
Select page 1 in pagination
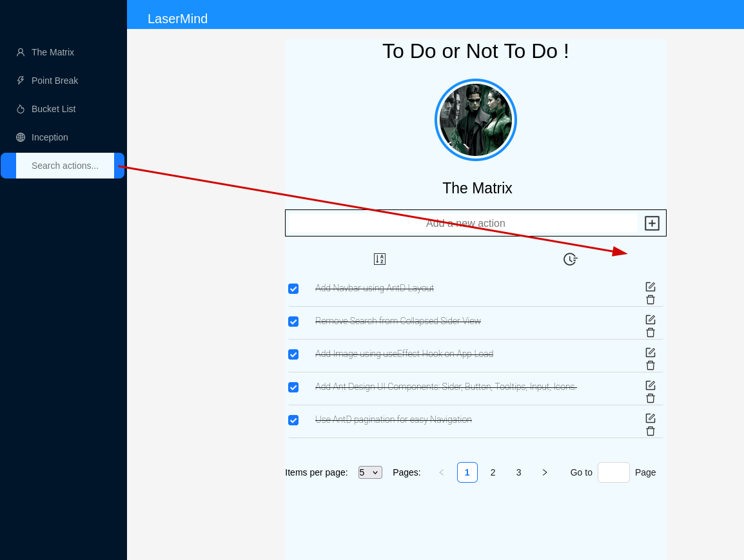click(467, 472)
